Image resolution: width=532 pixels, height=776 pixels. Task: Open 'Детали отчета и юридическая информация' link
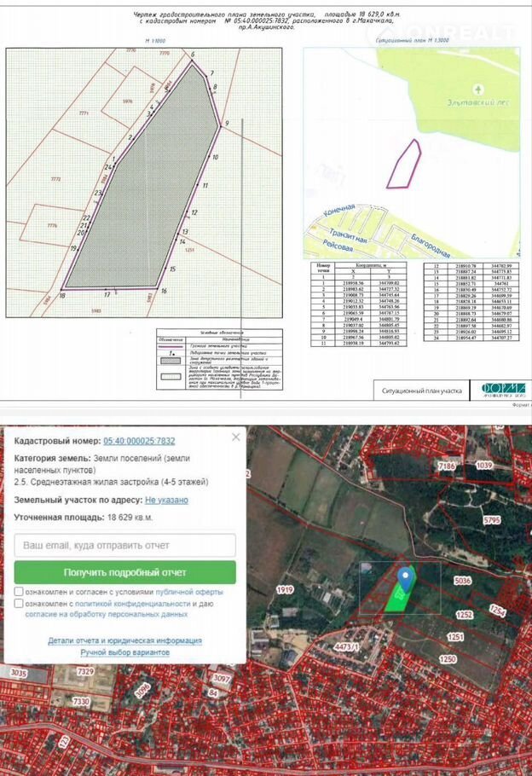pos(124,640)
